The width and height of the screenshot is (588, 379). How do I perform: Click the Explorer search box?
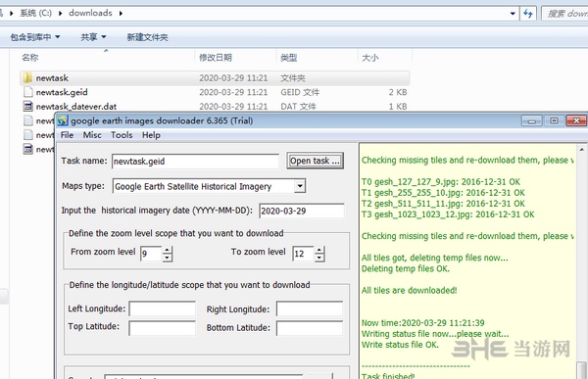pyautogui.click(x=565, y=14)
